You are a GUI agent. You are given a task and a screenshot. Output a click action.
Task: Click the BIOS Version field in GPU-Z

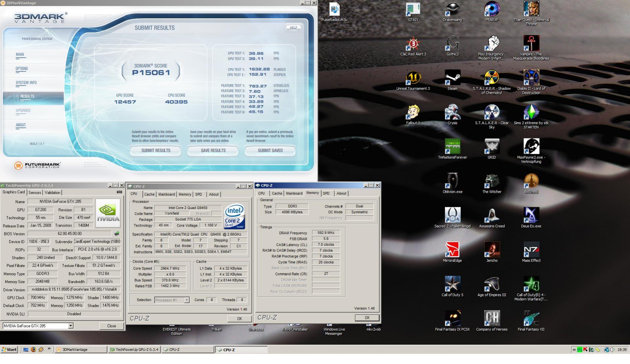(x=70, y=233)
